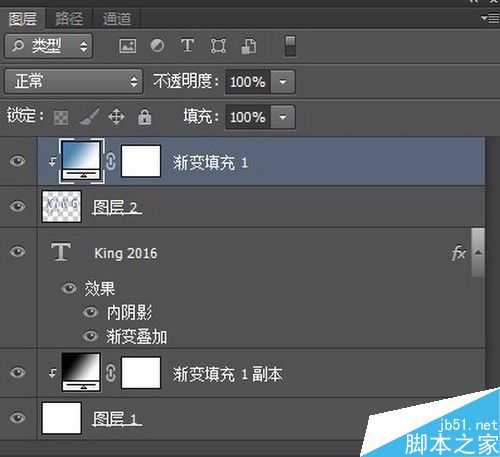Select layer named 渐变填充 1

point(210,163)
